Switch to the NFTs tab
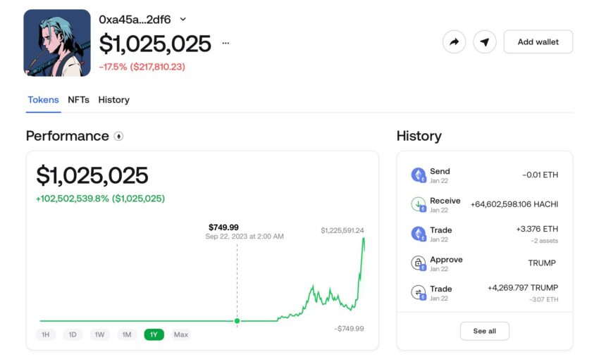This screenshot has width=599, height=364. [78, 100]
